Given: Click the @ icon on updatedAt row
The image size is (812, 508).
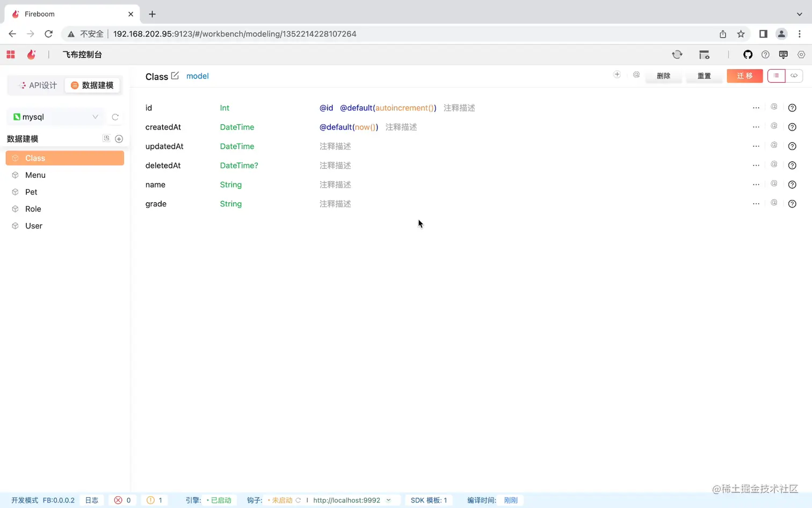Looking at the screenshot, I should click(x=774, y=145).
